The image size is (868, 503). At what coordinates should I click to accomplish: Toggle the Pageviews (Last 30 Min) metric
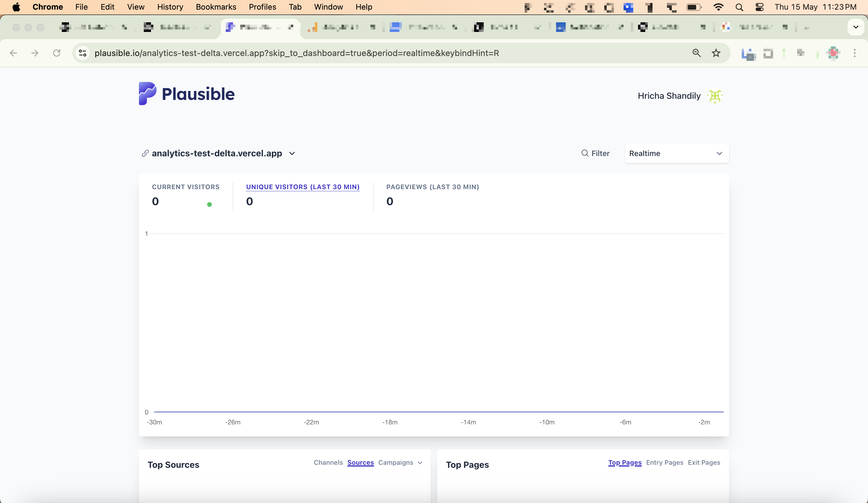432,187
